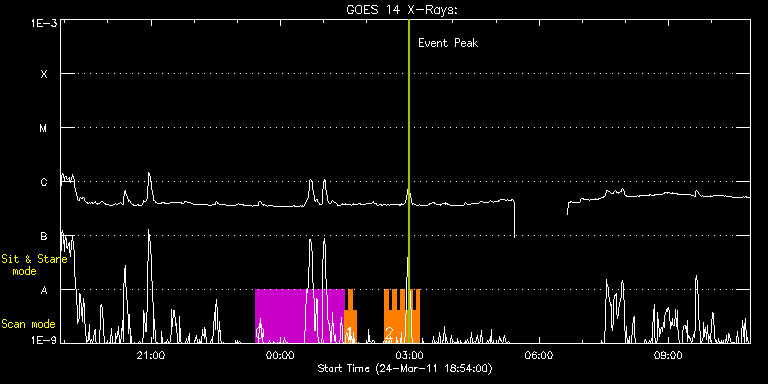Click the M flare class axis label
768x384 pixels.
(x=44, y=128)
